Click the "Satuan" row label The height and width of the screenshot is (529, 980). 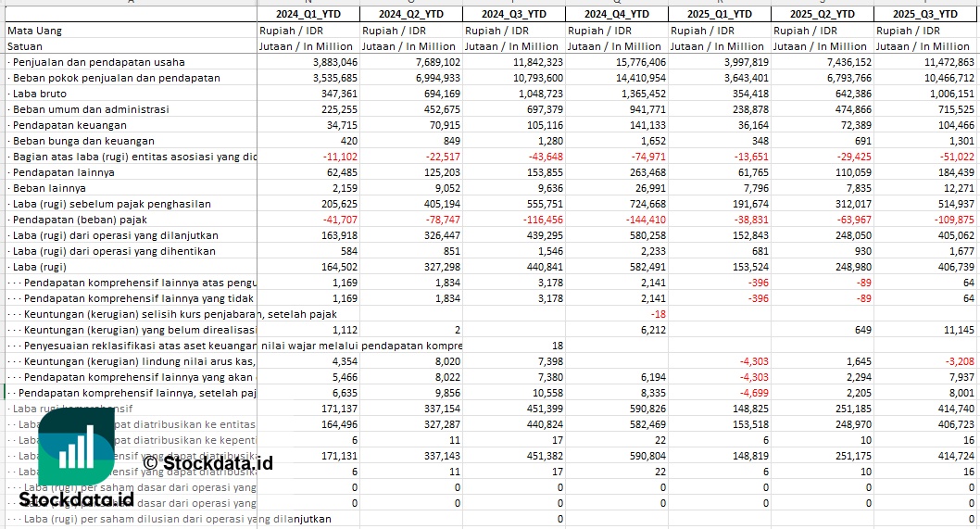tap(25, 46)
